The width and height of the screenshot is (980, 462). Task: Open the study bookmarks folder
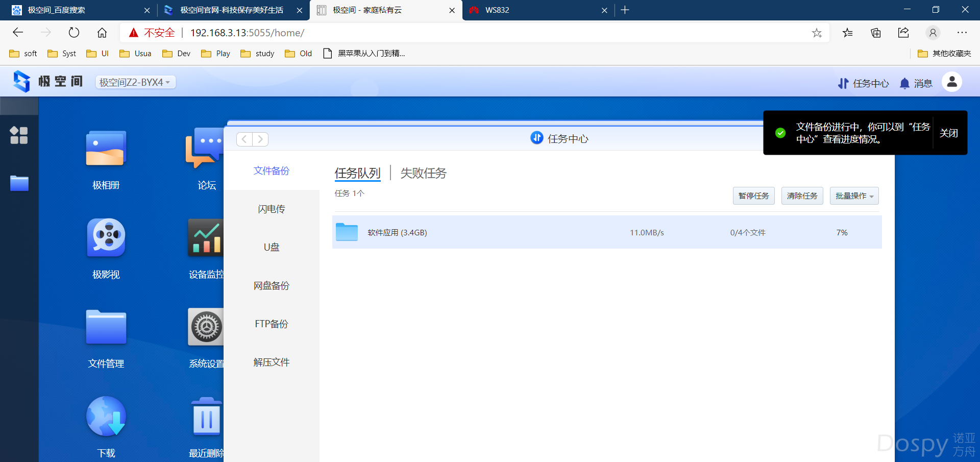[258, 54]
